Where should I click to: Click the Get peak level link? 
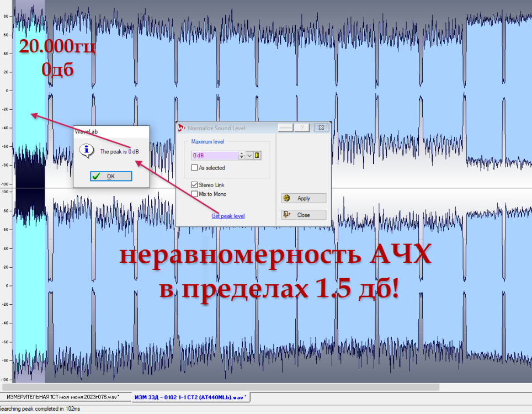pos(228,216)
